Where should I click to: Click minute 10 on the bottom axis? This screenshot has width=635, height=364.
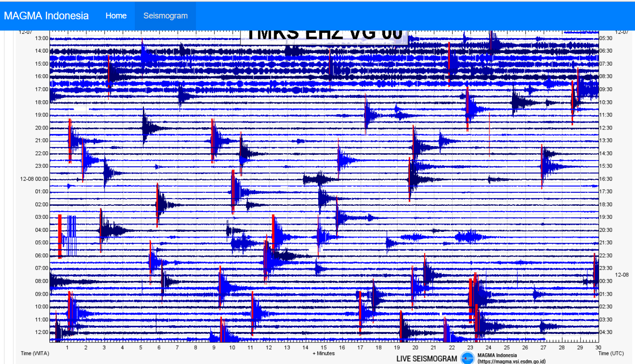coord(232,347)
